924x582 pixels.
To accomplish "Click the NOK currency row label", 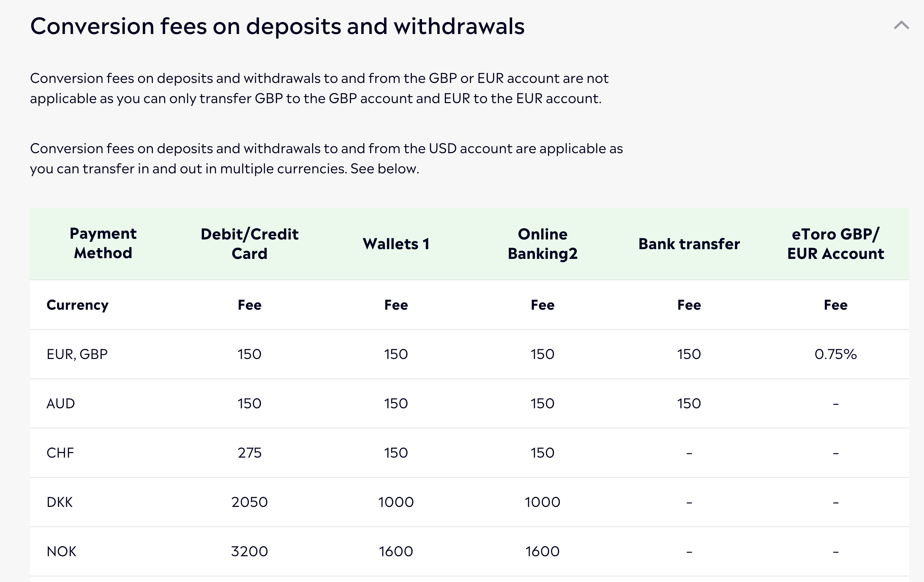I will (x=61, y=551).
